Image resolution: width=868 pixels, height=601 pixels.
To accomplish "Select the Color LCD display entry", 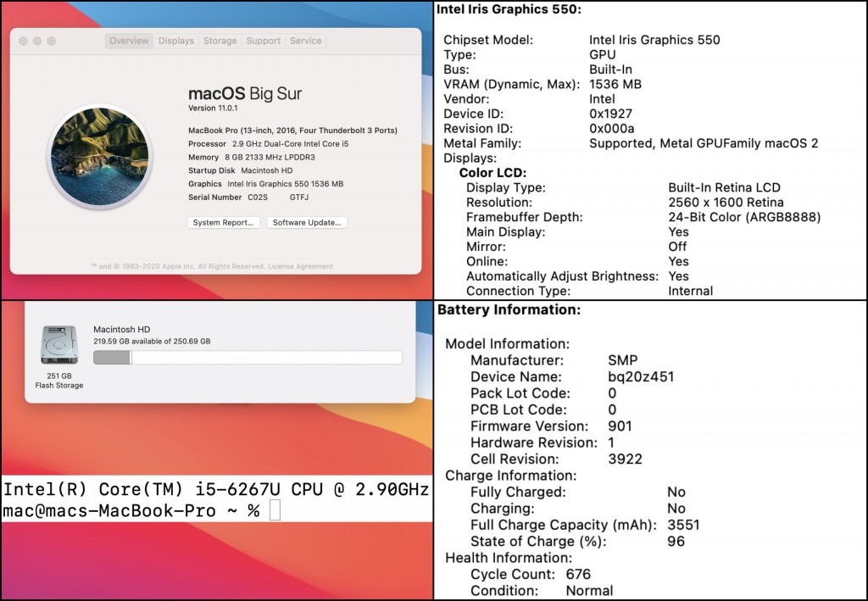I will coord(492,173).
